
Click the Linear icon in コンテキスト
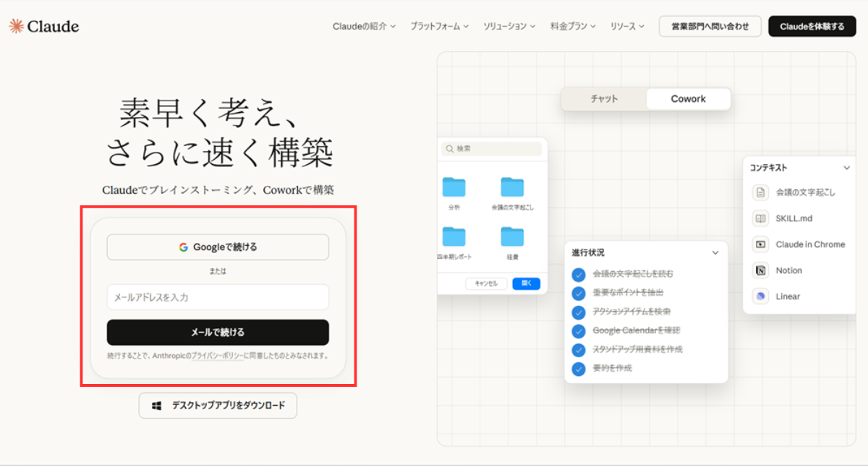760,296
